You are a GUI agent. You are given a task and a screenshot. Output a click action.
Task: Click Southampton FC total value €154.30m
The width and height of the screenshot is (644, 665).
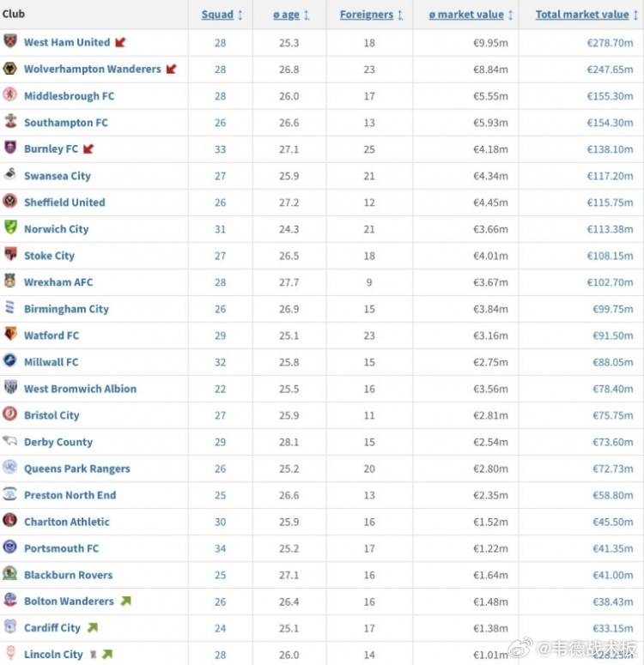coord(610,123)
